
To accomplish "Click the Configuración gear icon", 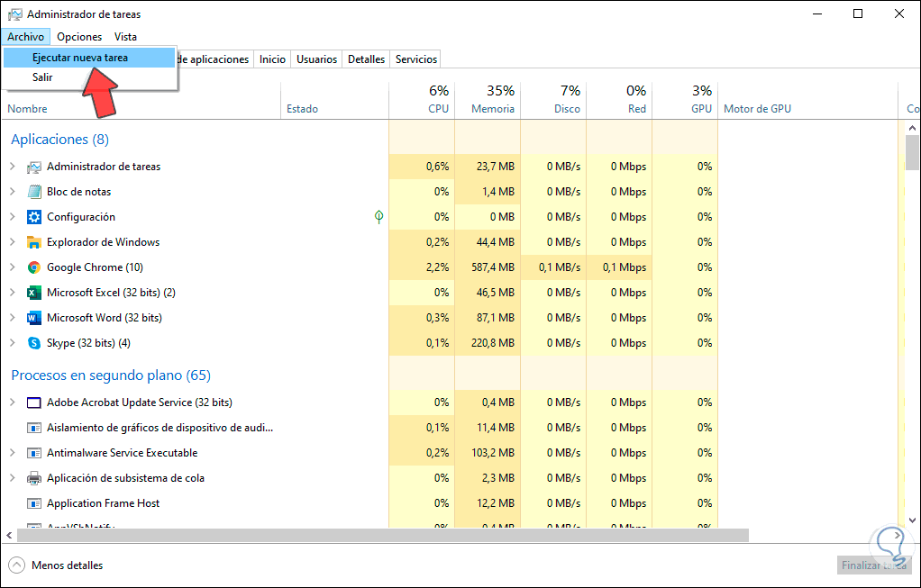I will pos(34,217).
